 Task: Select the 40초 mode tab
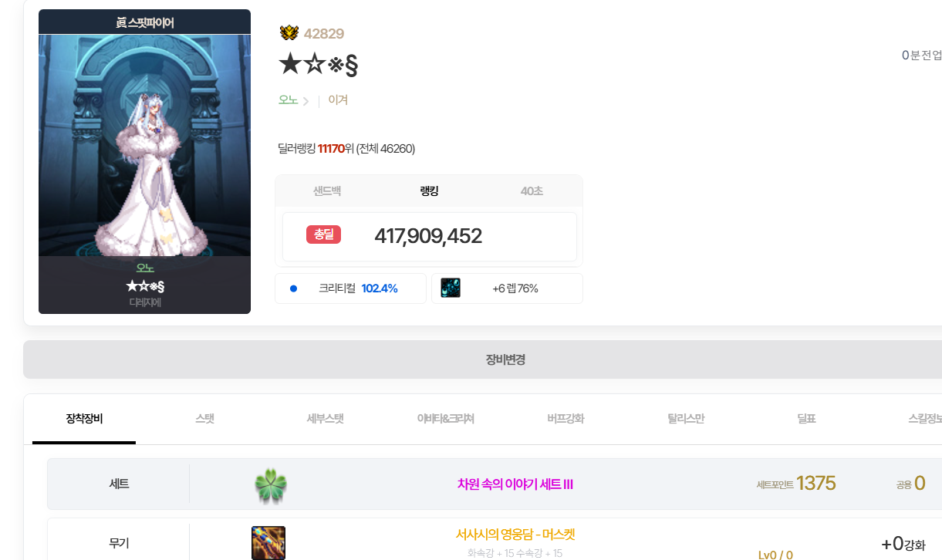532,191
